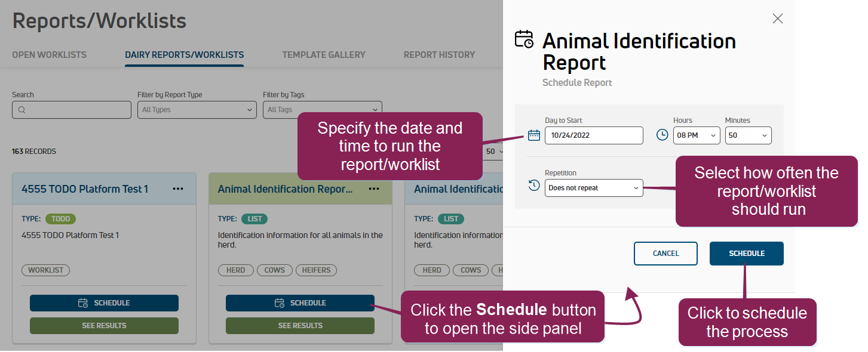Click the calendar icon beside Day to Start
Image resolution: width=868 pixels, height=352 pixels.
click(x=534, y=135)
